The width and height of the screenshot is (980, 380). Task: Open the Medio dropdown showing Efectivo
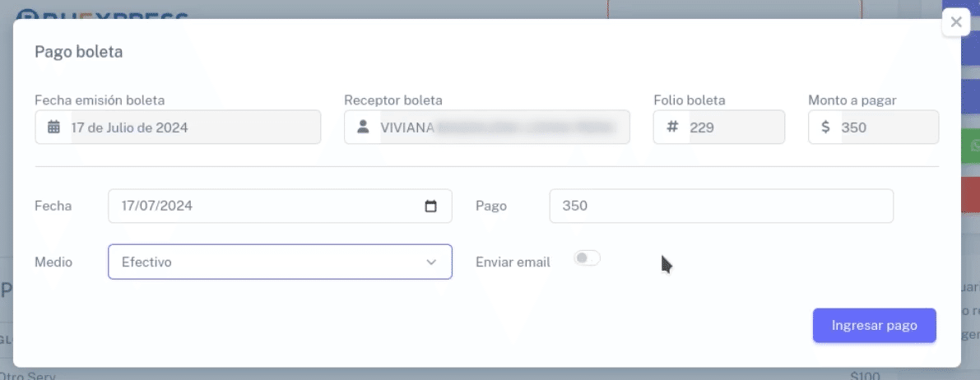(x=280, y=262)
